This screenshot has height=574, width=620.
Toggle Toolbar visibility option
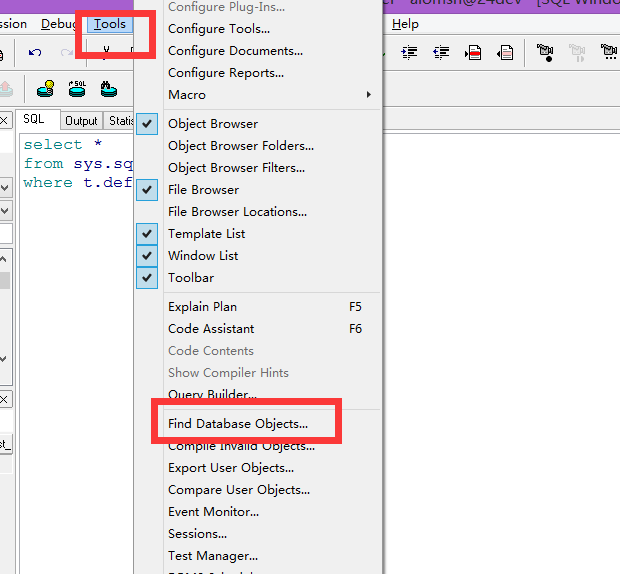(191, 278)
